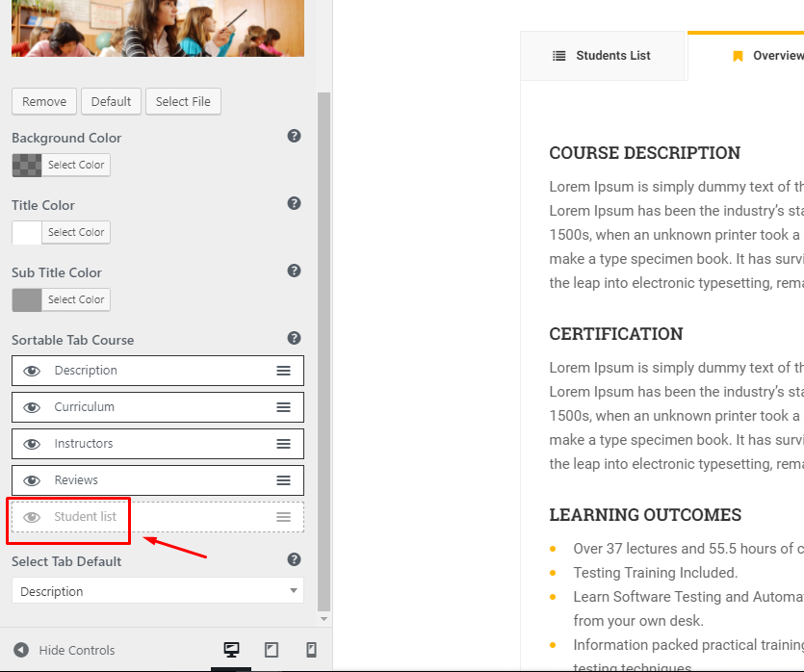Click the Reviews row drag handle
Screen dimensions: 804x672
click(x=283, y=480)
